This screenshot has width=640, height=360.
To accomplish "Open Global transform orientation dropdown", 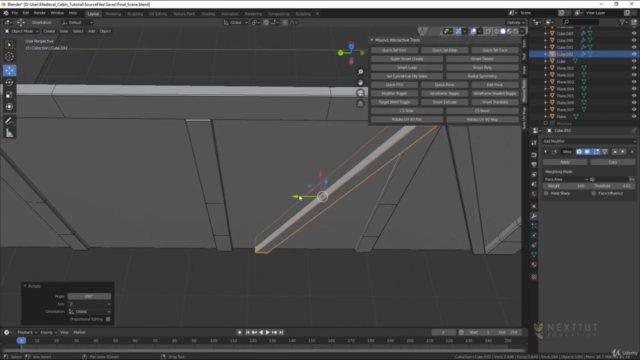I will click(236, 22).
